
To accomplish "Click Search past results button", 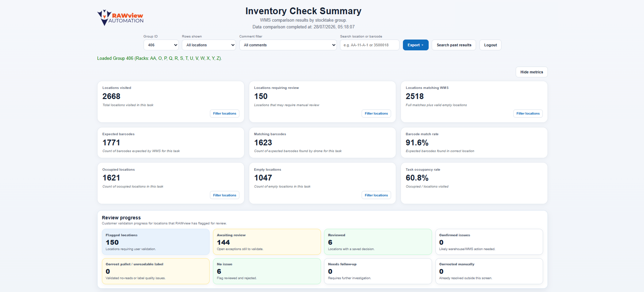I will pos(454,45).
